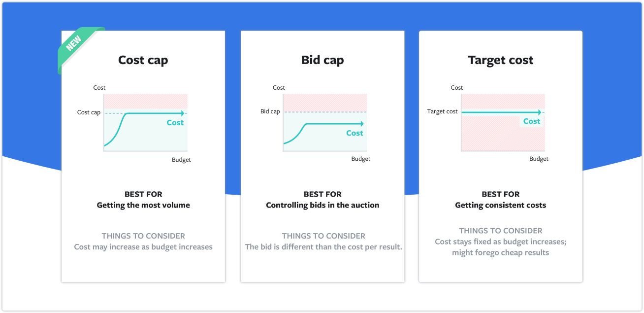Click the Budget axis label under Bid cap chart
This screenshot has width=644, height=313.
pos(361,159)
